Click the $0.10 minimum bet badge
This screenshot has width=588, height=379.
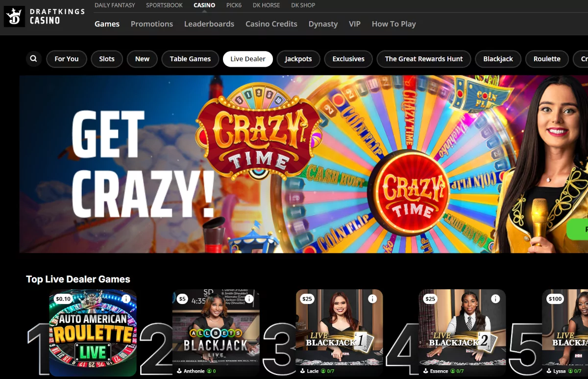[x=63, y=299]
